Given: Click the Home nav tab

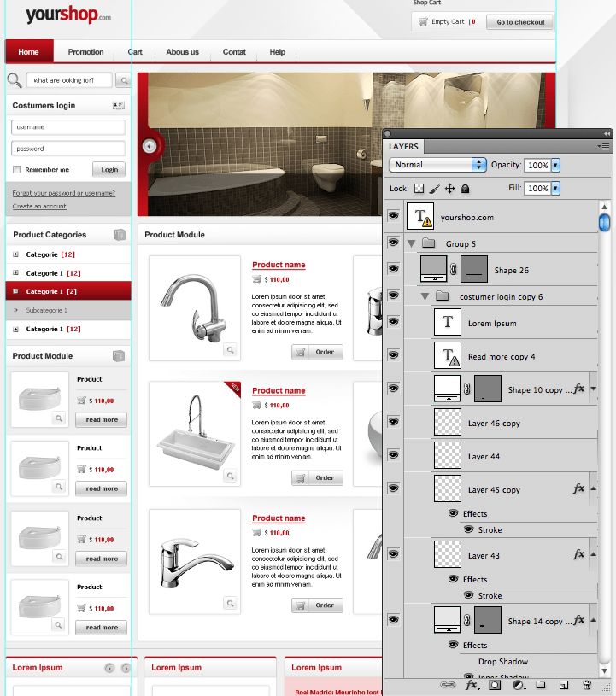Looking at the screenshot, I should click(x=29, y=51).
